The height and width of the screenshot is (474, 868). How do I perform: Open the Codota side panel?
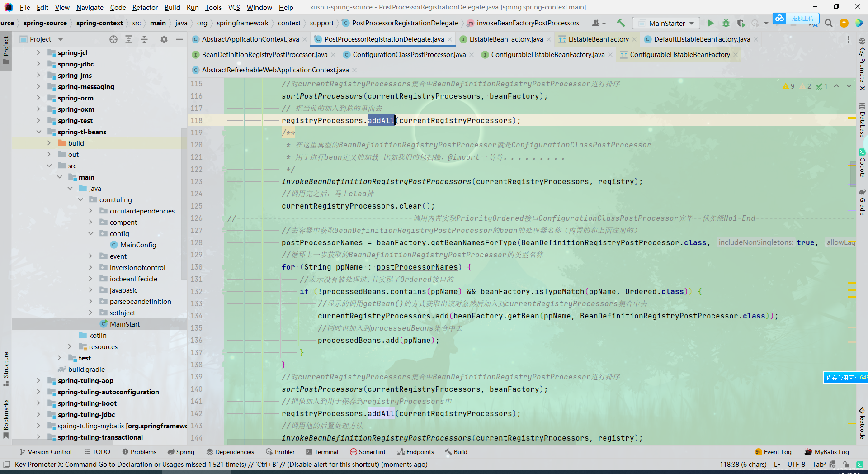(862, 163)
